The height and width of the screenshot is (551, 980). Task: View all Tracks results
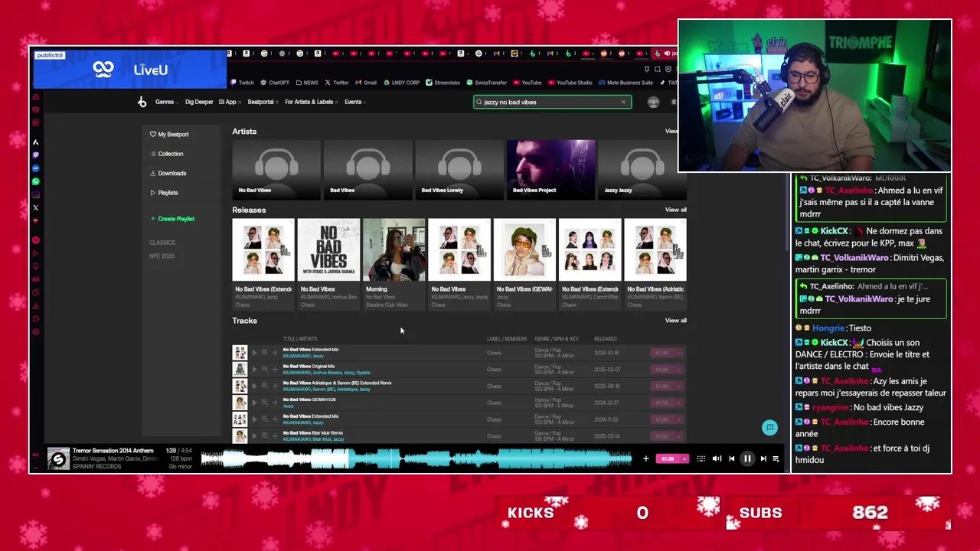pyautogui.click(x=675, y=321)
